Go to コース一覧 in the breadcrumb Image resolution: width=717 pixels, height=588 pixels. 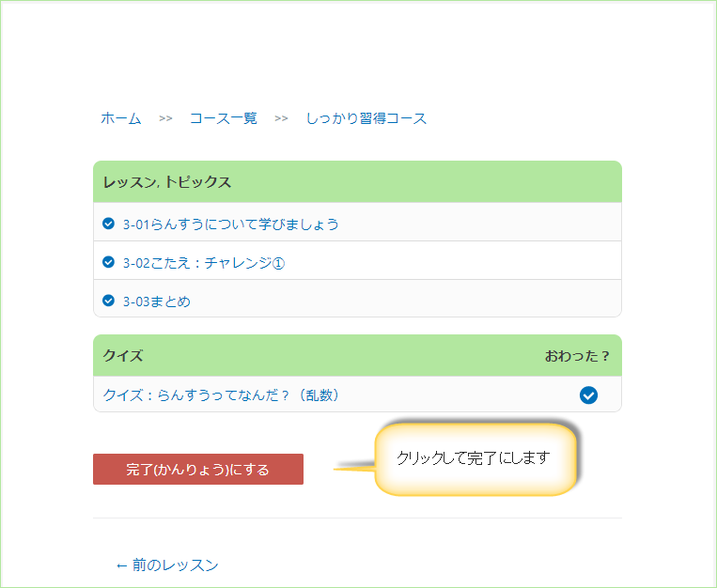click(224, 118)
